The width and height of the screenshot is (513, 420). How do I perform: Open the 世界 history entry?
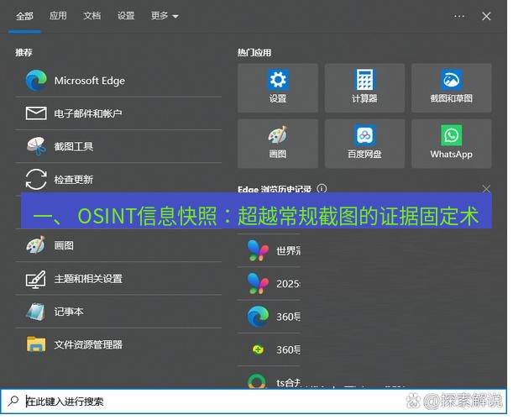coord(269,251)
